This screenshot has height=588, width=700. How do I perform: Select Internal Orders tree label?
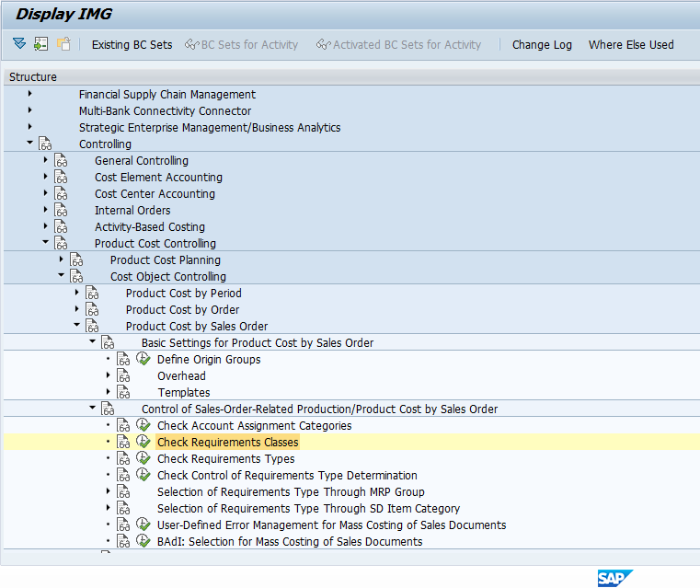coord(132,211)
